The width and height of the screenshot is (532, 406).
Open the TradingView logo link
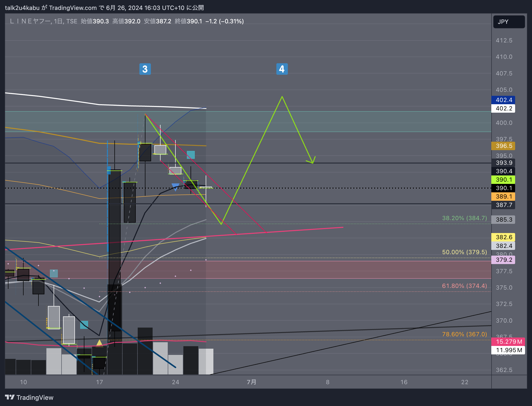click(29, 398)
